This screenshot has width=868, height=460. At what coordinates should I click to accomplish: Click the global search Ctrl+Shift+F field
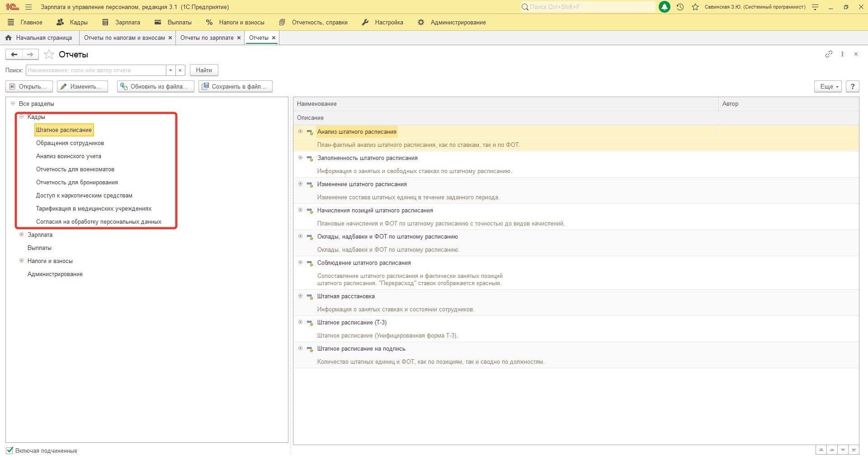point(587,7)
